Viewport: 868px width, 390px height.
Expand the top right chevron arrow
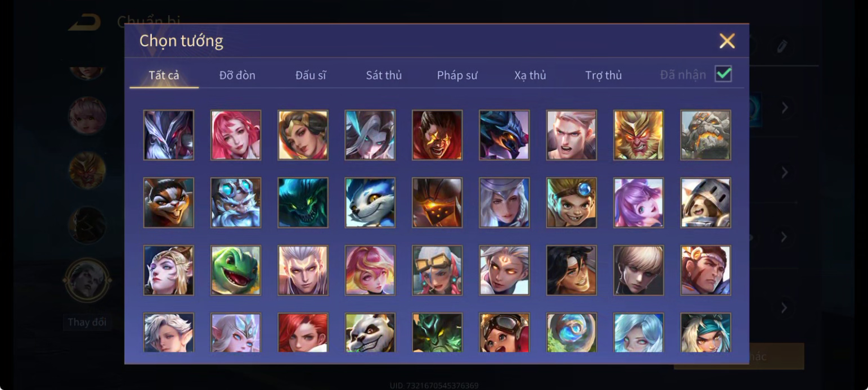785,107
